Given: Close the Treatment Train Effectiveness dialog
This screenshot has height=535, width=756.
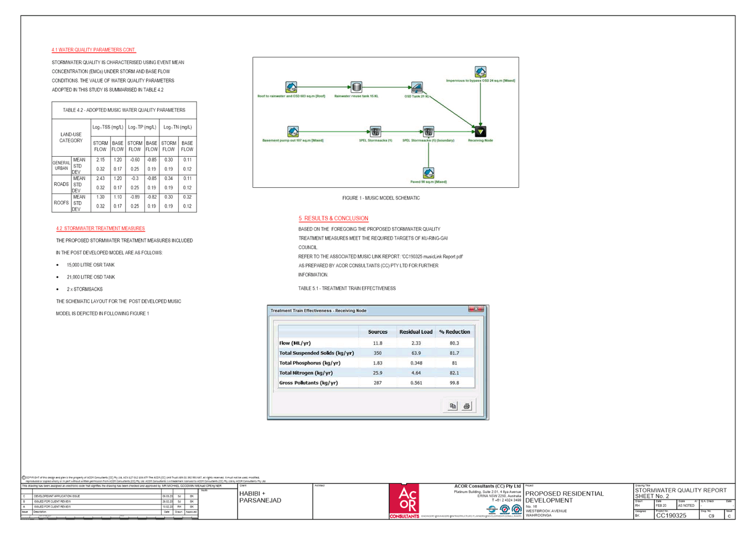Looking at the screenshot, I should (x=476, y=309).
